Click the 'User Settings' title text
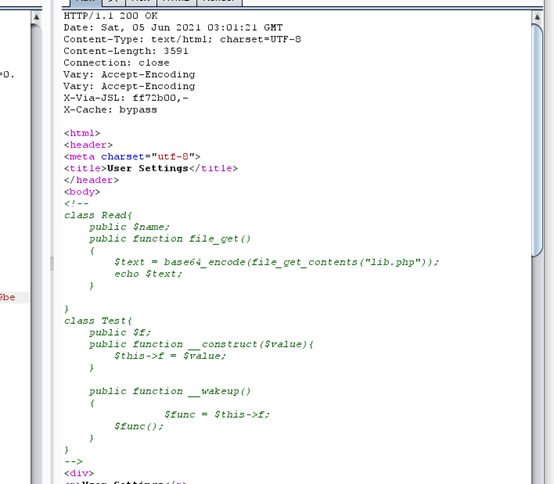 [148, 168]
